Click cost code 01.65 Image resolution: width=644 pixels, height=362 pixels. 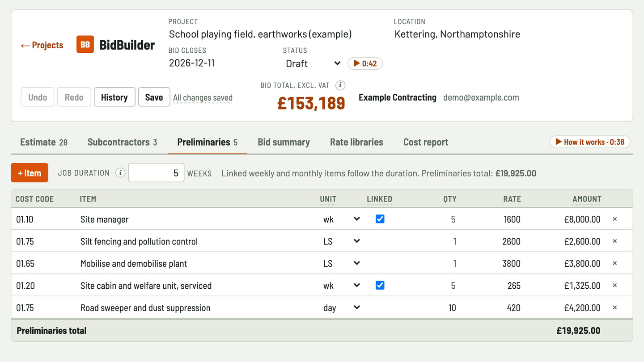click(25, 263)
